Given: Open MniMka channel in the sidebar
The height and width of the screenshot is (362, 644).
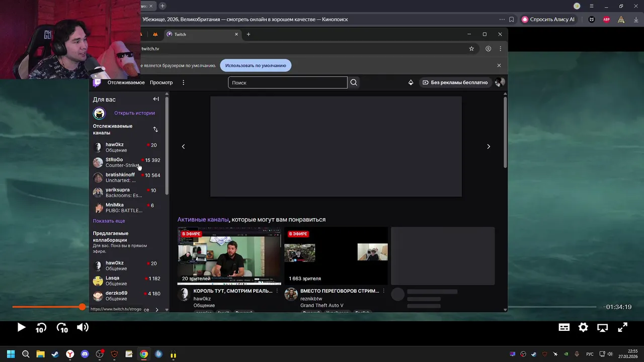Looking at the screenshot, I should [127, 208].
